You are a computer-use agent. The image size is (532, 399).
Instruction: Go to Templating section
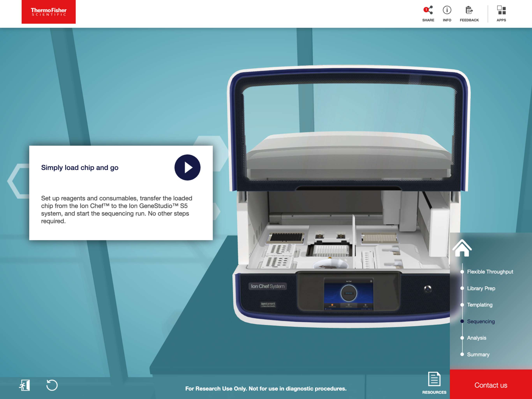[x=480, y=305]
